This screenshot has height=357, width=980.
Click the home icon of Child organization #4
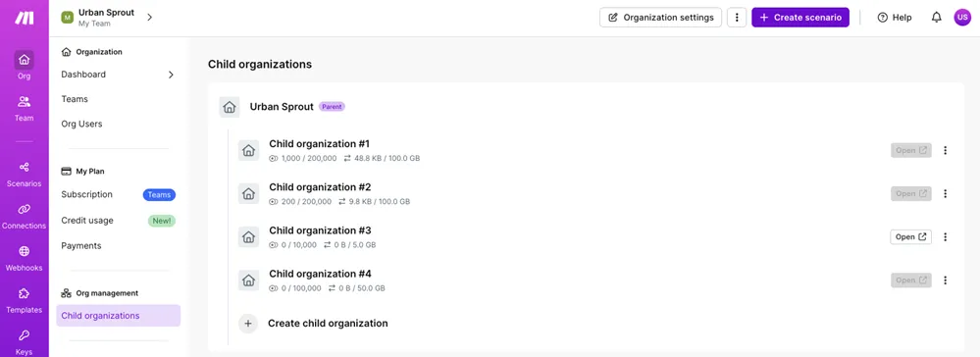pyautogui.click(x=249, y=280)
